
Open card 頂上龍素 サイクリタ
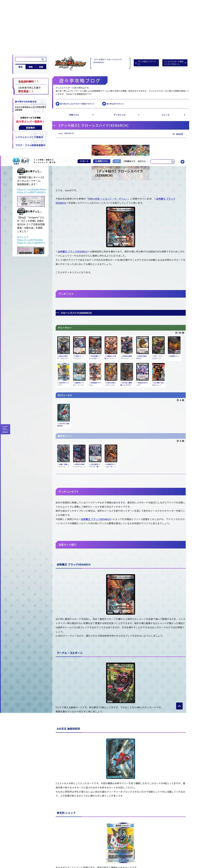(95, 453)
